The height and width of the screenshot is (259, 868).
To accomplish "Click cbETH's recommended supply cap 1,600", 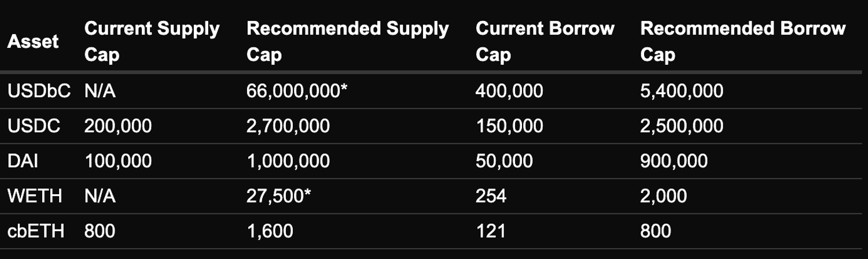I will coord(270,232).
